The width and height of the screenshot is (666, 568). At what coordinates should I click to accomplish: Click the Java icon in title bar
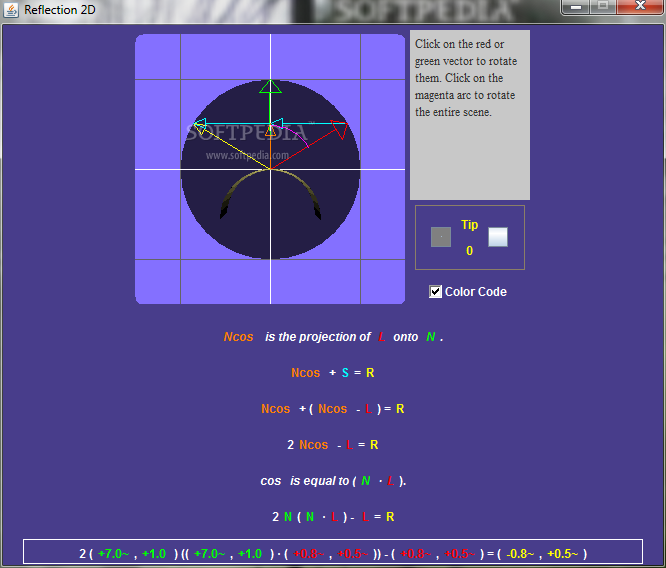[11, 10]
